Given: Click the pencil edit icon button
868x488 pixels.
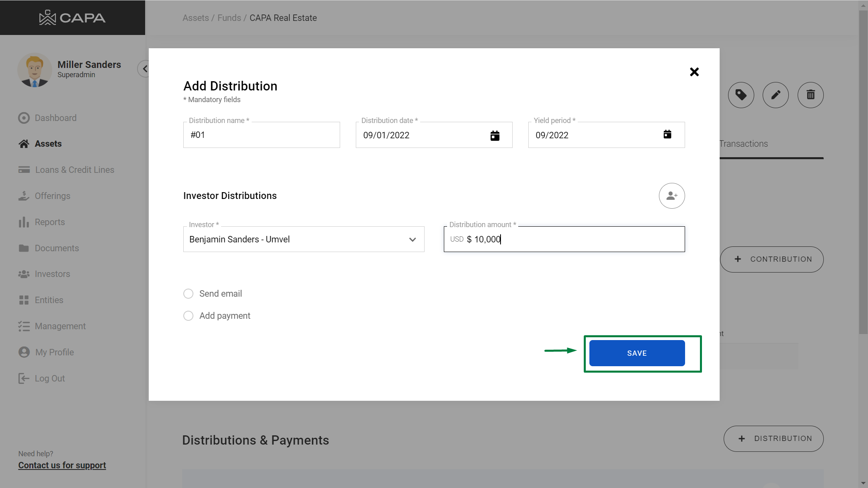Looking at the screenshot, I should 775,95.
